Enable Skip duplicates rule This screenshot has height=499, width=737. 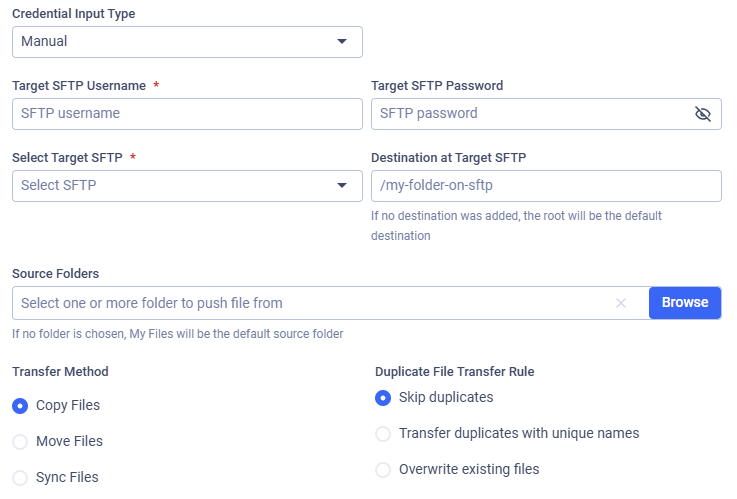click(x=383, y=398)
